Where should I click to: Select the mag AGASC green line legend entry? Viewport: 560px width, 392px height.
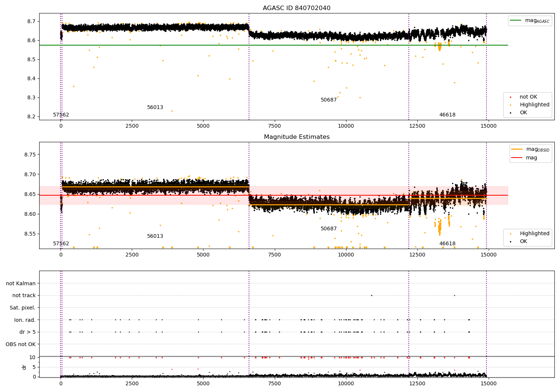click(530, 21)
